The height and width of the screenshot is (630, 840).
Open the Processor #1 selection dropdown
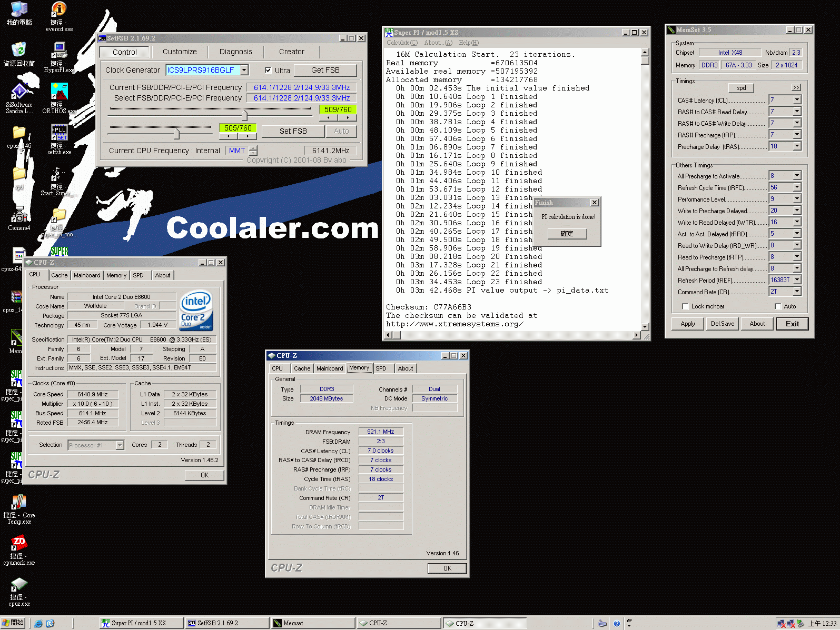120,445
